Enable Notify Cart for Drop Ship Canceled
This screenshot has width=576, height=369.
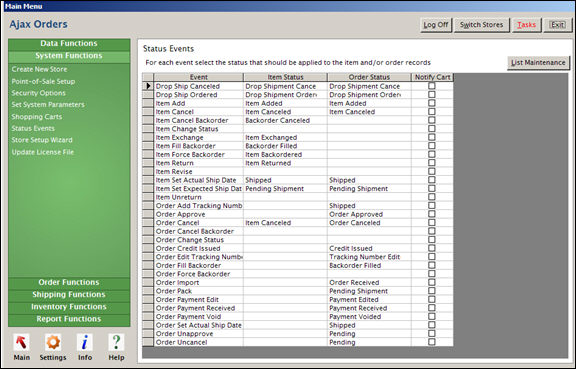pos(432,86)
